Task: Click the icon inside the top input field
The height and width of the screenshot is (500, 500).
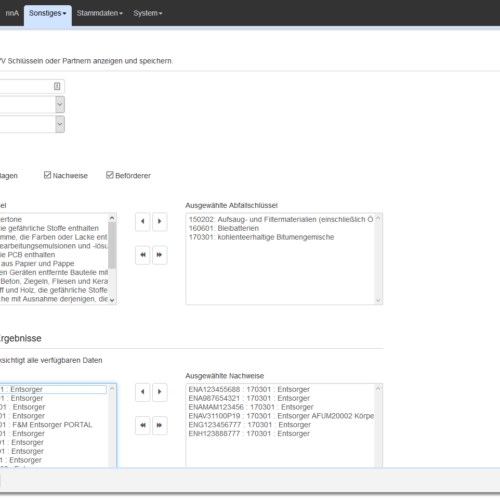Action: tap(57, 86)
